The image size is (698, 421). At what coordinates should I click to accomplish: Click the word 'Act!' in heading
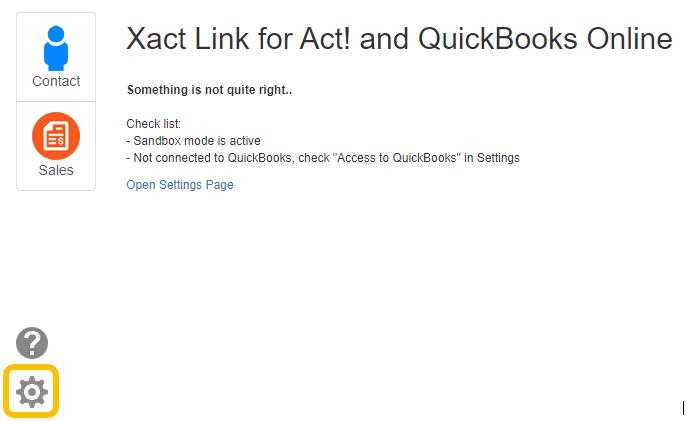point(325,39)
